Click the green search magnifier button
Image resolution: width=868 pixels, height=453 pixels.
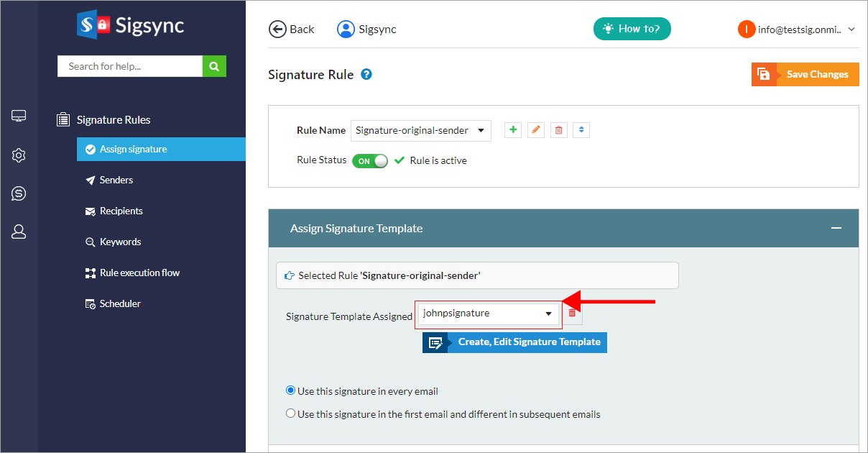[214, 66]
